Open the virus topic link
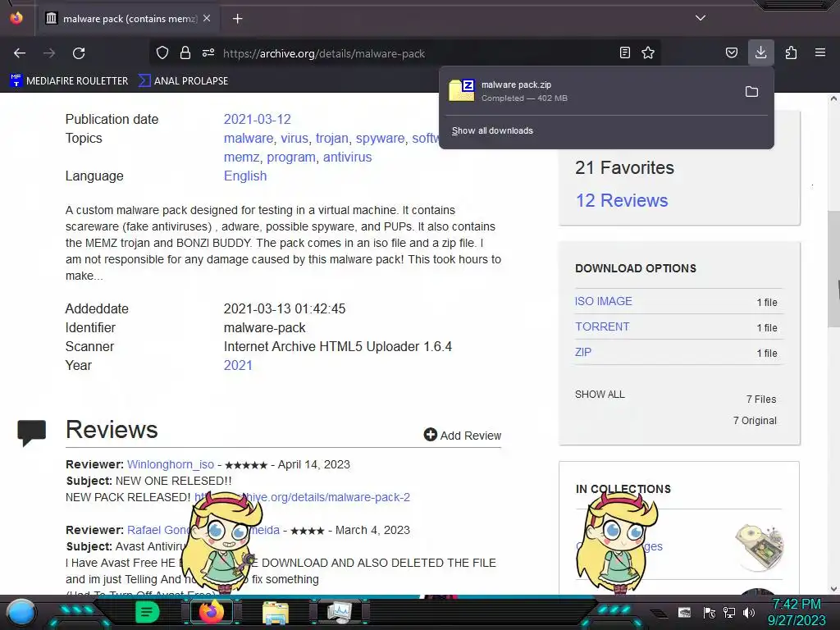840x630 pixels. (294, 138)
